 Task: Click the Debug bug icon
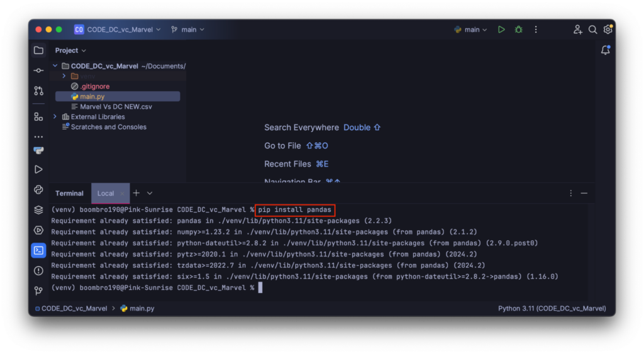pos(518,30)
